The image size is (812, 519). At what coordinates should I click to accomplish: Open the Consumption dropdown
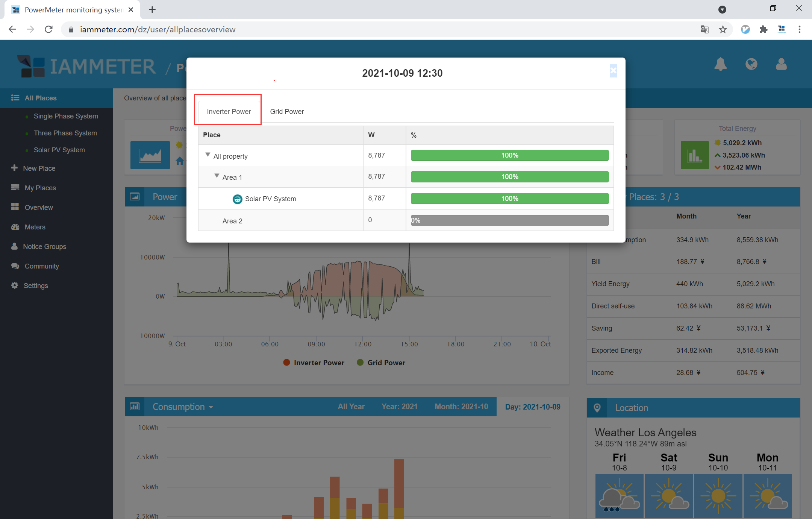pos(183,407)
